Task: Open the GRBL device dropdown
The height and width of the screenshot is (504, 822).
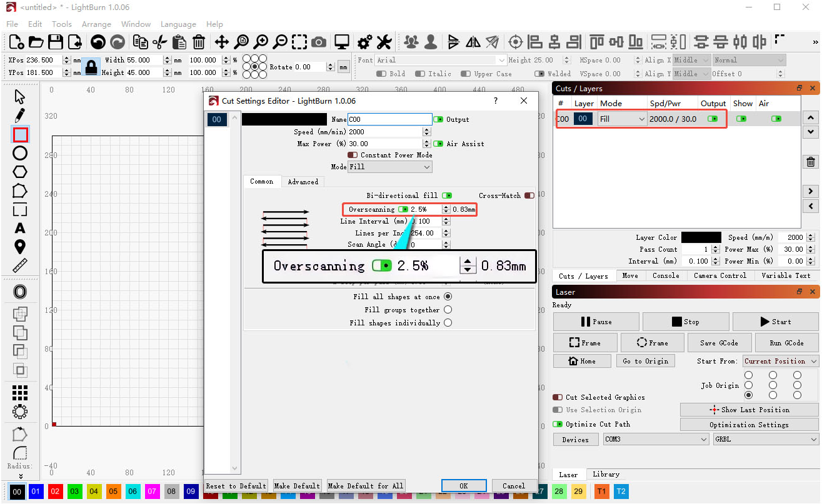Action: pyautogui.click(x=766, y=439)
